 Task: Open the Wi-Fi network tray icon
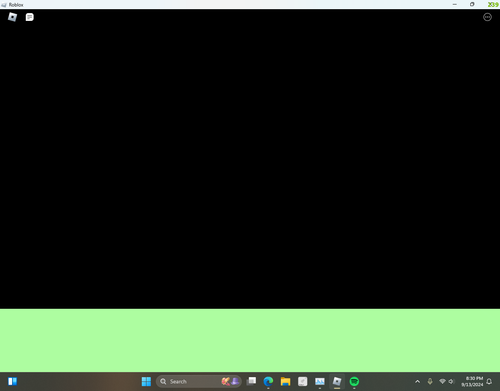(442, 381)
